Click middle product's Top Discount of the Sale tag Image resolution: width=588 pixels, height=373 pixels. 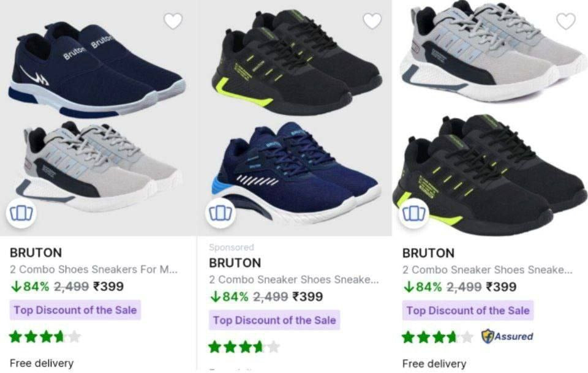pos(274,320)
